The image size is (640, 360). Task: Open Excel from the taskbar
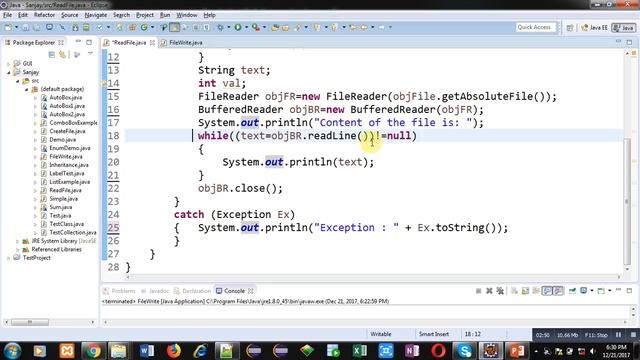click(360, 351)
